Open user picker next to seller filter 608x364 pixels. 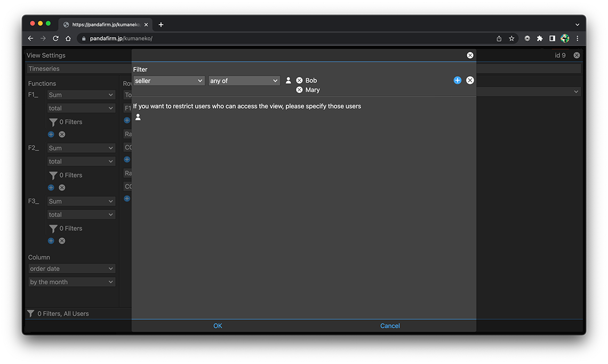[289, 80]
